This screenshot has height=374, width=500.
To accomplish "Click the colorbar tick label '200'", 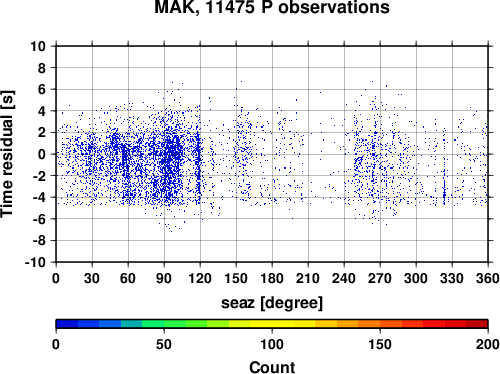I will tap(487, 344).
